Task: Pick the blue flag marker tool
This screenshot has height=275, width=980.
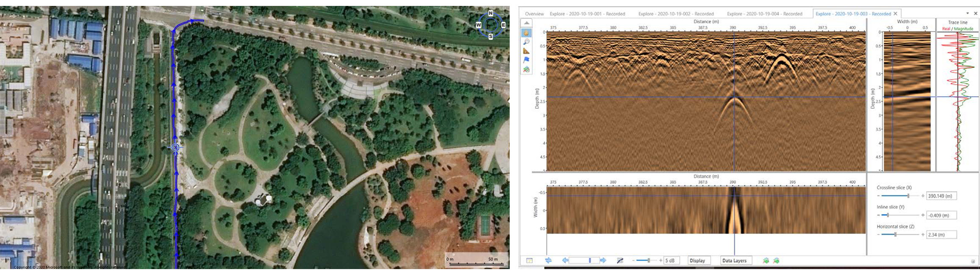Action: [526, 60]
